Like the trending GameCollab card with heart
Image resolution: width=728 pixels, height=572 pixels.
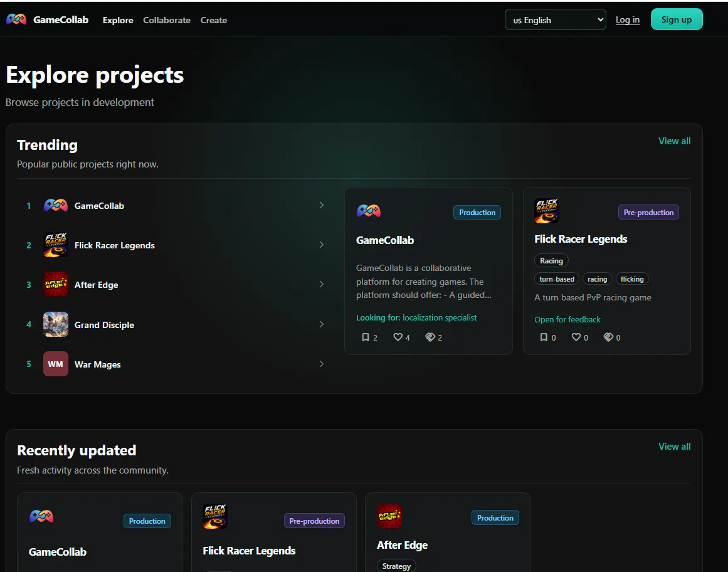398,337
